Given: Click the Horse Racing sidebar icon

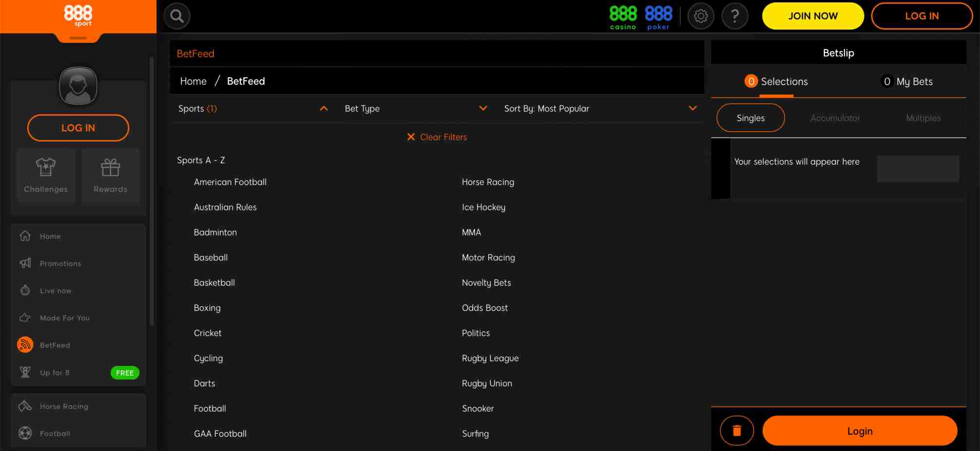Looking at the screenshot, I should coord(25,406).
